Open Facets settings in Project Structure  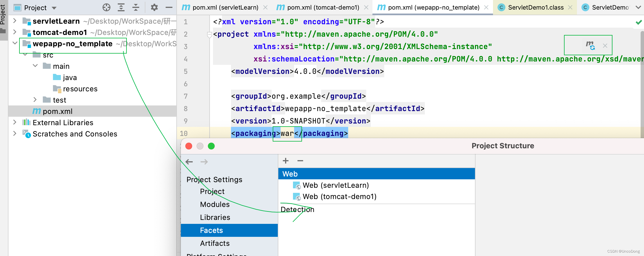(229, 230)
